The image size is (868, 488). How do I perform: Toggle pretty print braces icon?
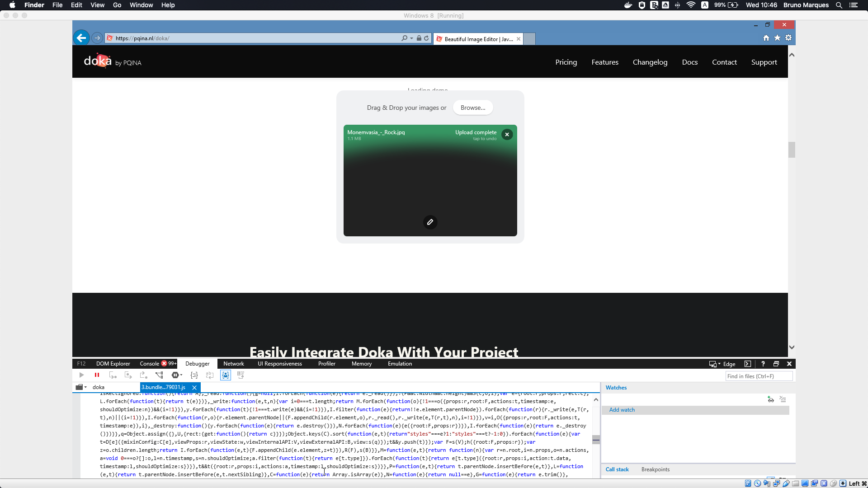click(194, 375)
